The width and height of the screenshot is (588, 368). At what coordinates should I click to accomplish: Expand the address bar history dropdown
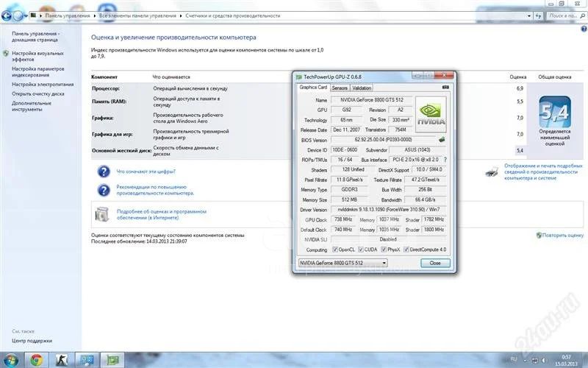coord(529,15)
